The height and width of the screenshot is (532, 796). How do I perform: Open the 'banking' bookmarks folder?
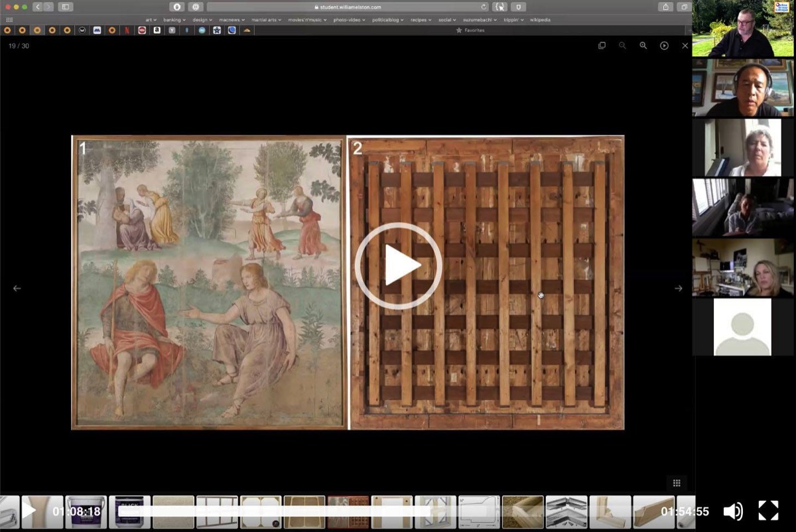click(x=174, y=20)
